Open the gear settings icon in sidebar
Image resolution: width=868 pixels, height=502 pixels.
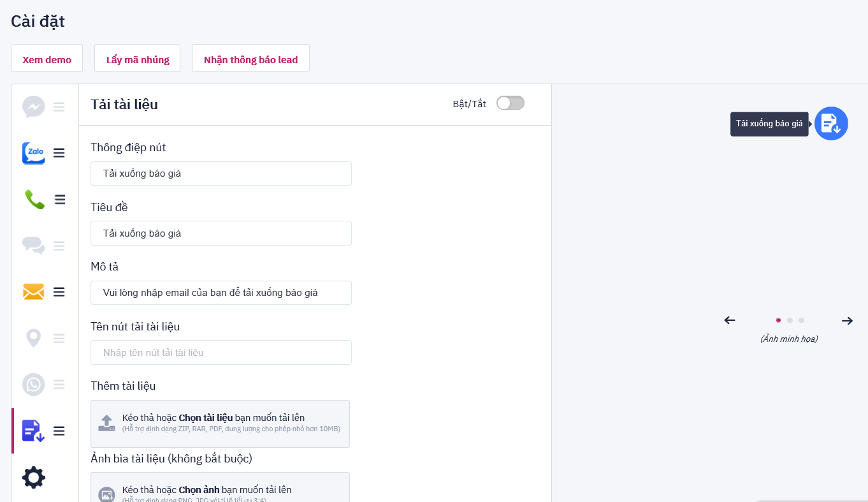(34, 478)
